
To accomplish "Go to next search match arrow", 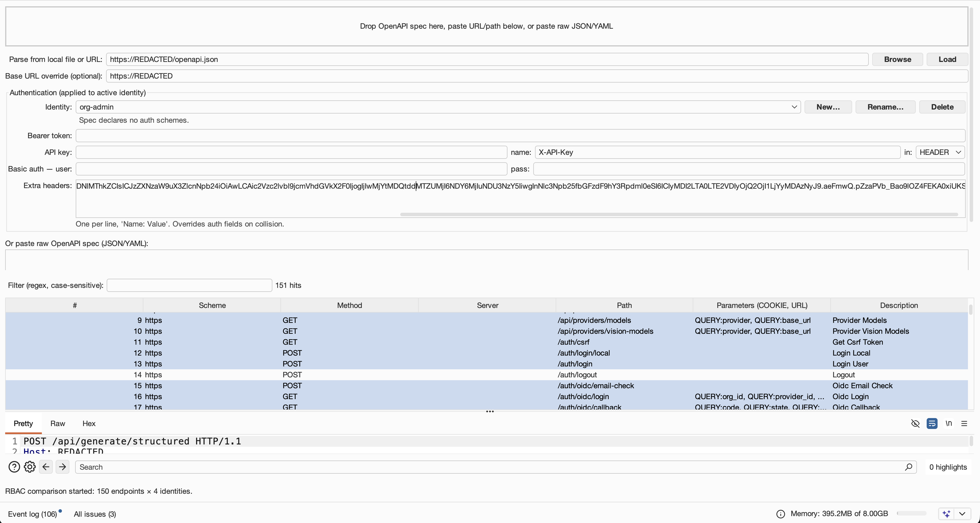I will click(63, 467).
